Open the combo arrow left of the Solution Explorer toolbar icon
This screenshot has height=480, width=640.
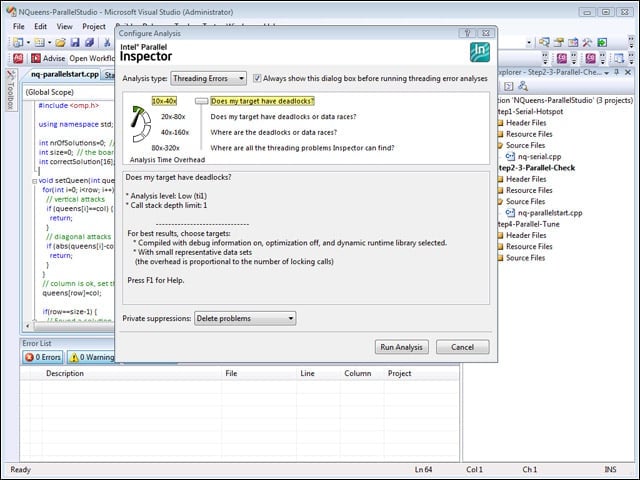click(529, 42)
